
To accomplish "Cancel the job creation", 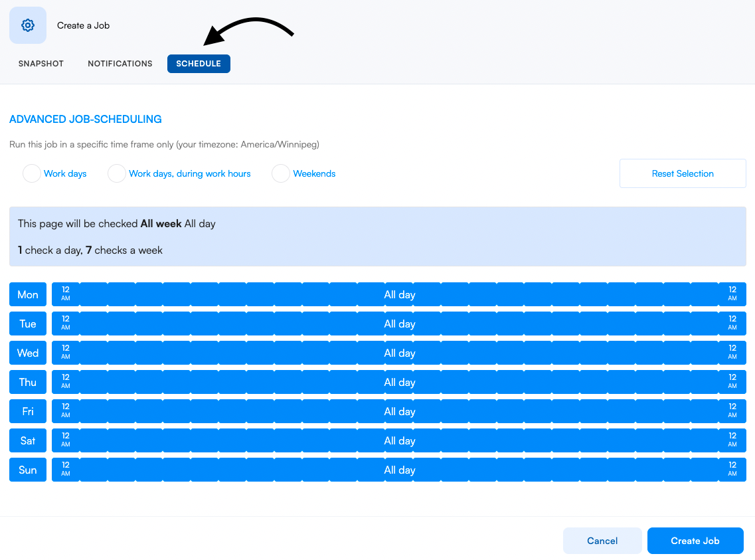I will [x=602, y=541].
